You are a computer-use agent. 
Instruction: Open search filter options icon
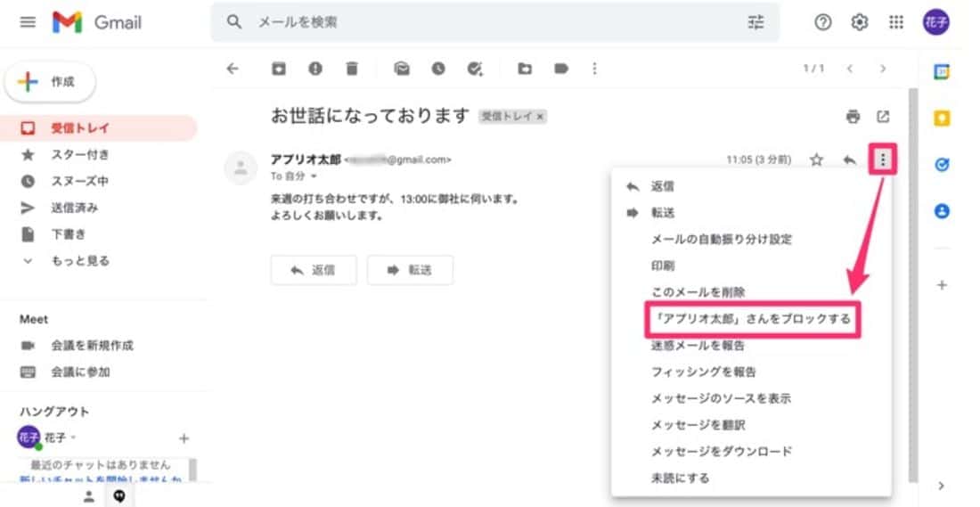[x=755, y=22]
